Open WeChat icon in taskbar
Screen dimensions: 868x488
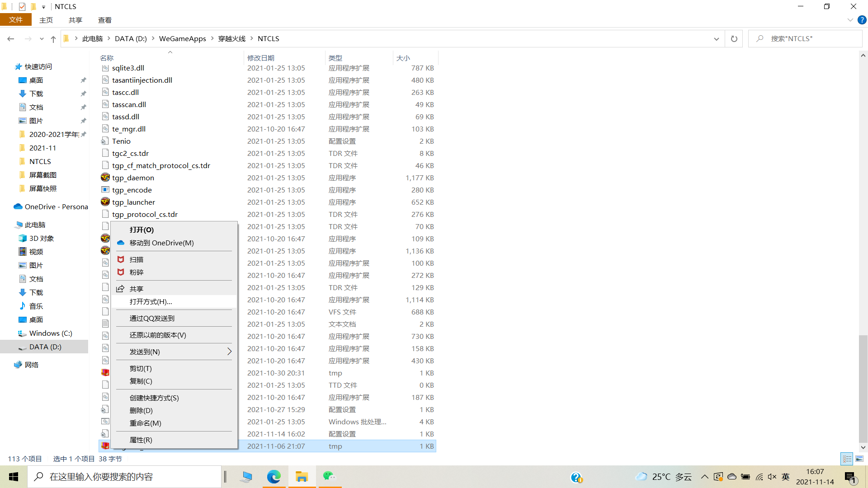point(329,476)
